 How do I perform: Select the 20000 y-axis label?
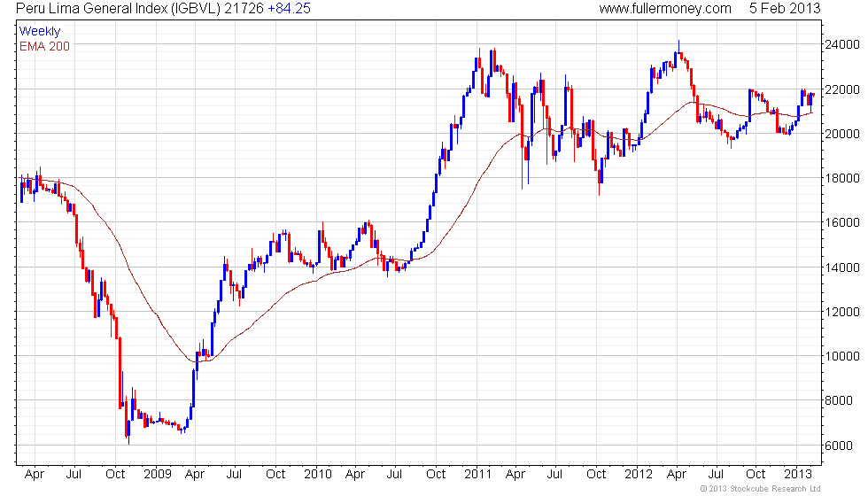(842, 134)
